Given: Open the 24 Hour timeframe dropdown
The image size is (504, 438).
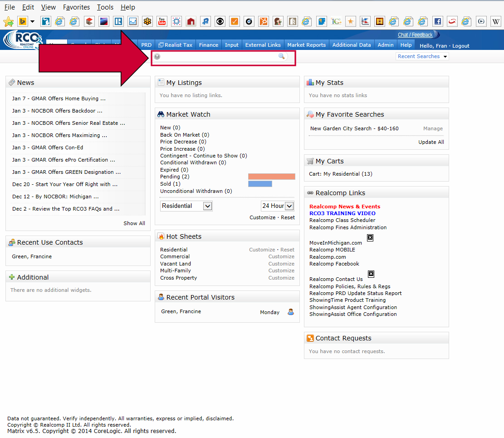Looking at the screenshot, I should click(277, 206).
